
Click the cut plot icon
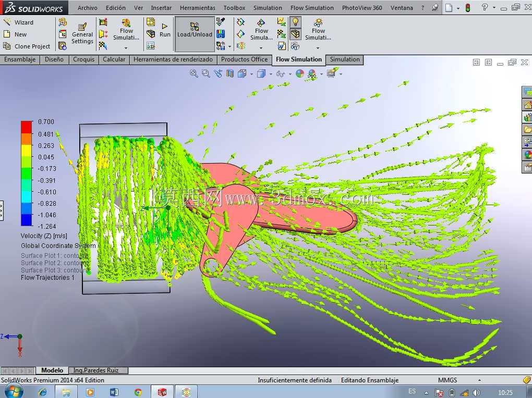pyautogui.click(x=241, y=22)
